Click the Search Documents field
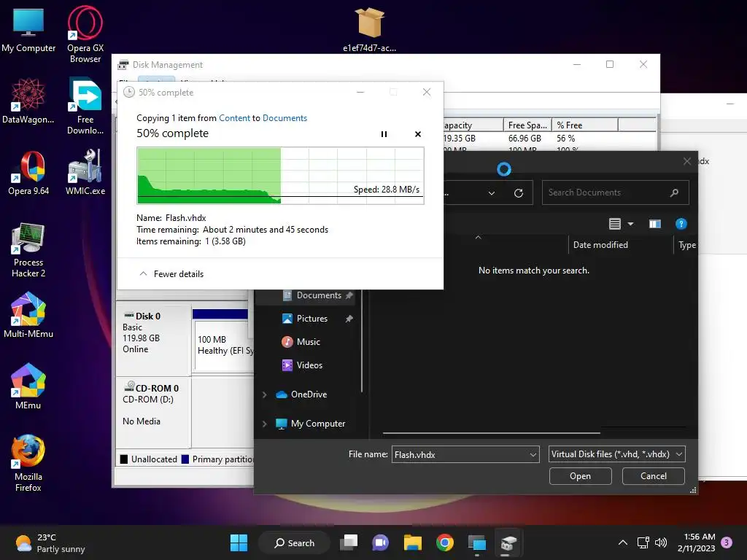The height and width of the screenshot is (560, 747). pyautogui.click(x=615, y=192)
